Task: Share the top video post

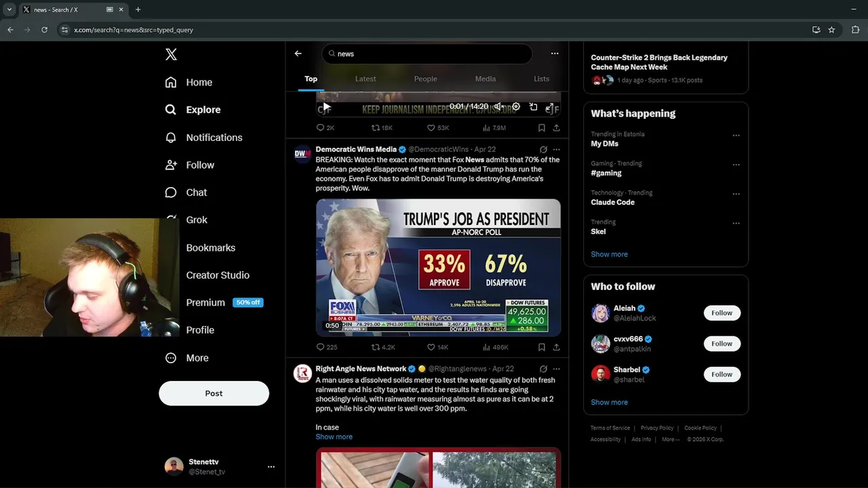Action: (x=556, y=127)
